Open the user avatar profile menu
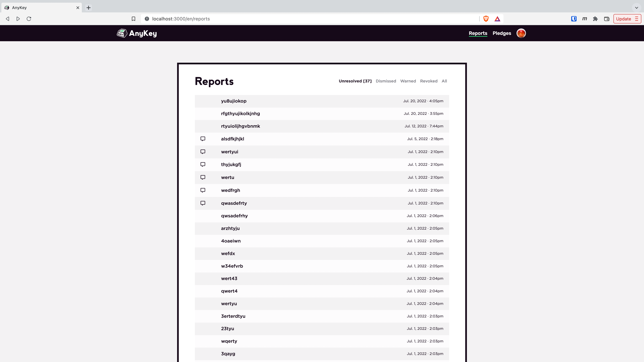 tap(521, 33)
